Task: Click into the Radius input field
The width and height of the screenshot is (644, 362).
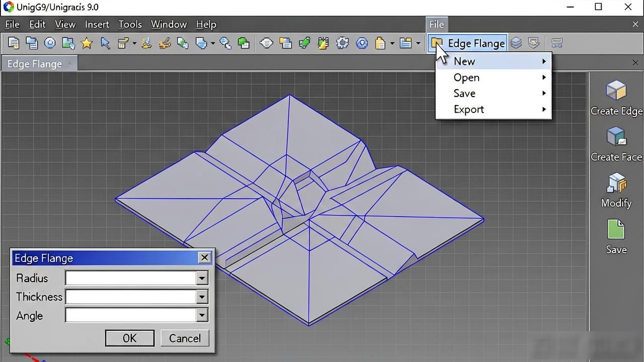Action: (130, 278)
